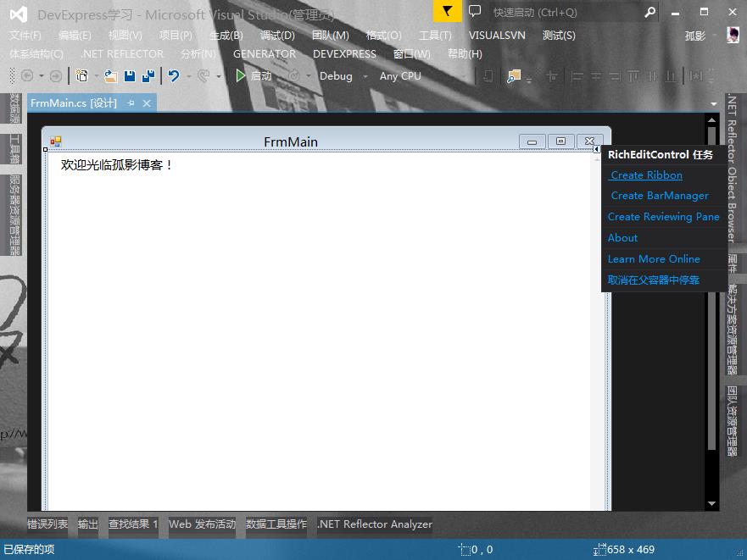Click the Create Reviewing Pane link
This screenshot has height=560, width=747.
[663, 217]
